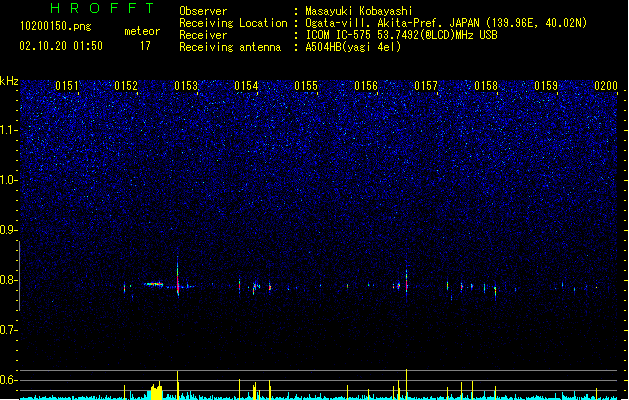Screen dimensions: 629x400
Task: Click the 'Receiving Location' field label
Action: [233, 23]
